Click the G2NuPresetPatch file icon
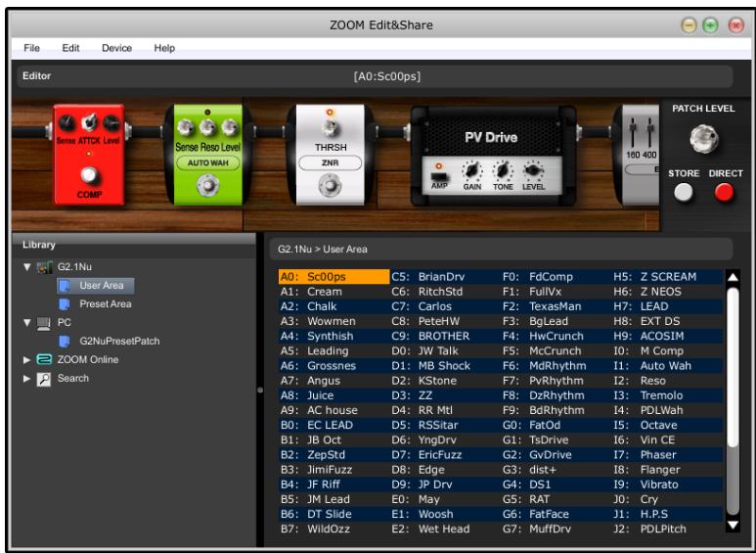Viewport: 756px width, 553px height. click(65, 342)
